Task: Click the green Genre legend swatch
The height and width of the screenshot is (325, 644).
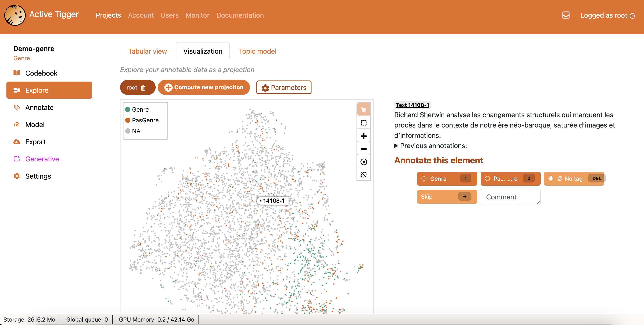Action: click(128, 109)
